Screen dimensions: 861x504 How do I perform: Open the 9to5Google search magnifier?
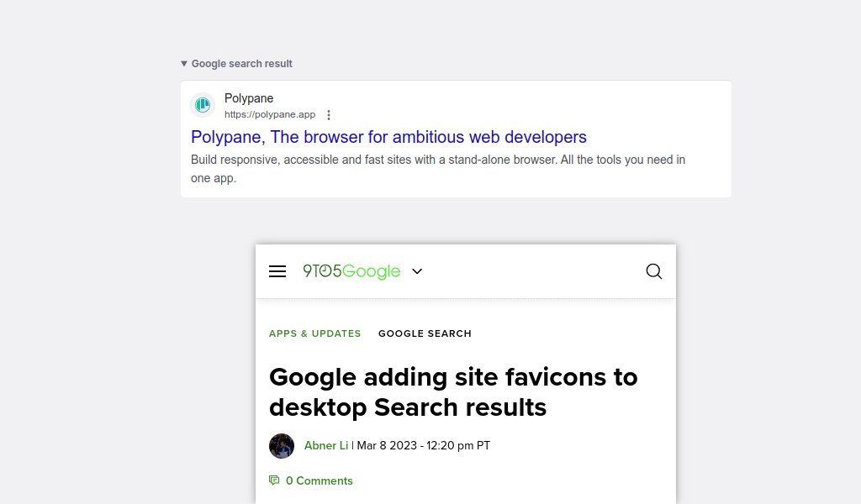click(x=653, y=271)
